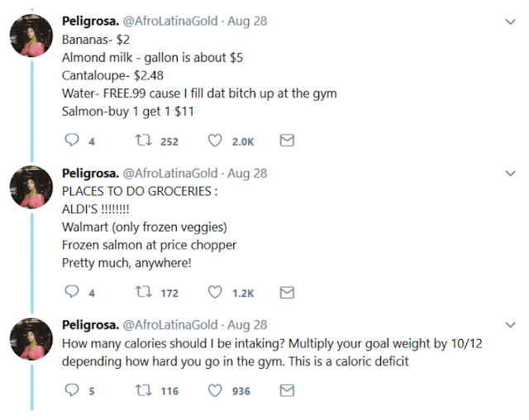
Task: Retweet the Bananas grocery price tweet
Action: [x=141, y=141]
